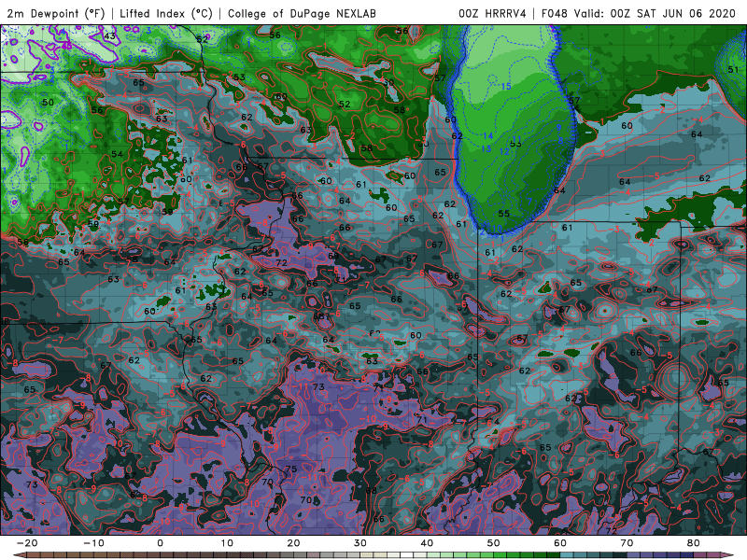
Task: Click the right arrow end of color bar
Action: pos(729,555)
